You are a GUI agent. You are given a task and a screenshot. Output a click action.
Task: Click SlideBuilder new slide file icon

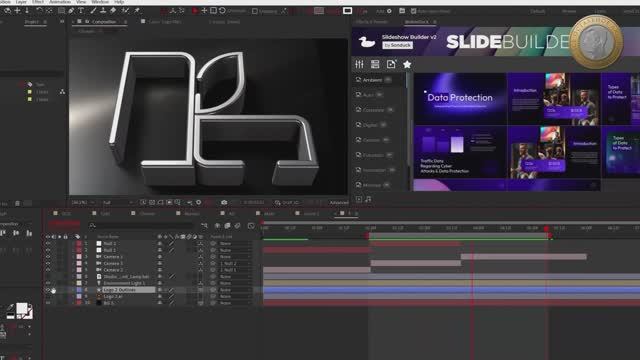391,64
